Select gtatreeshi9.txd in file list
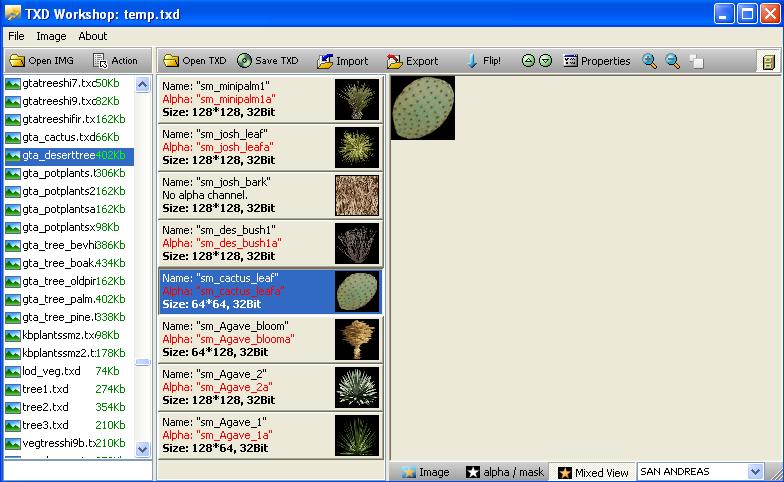 point(69,101)
